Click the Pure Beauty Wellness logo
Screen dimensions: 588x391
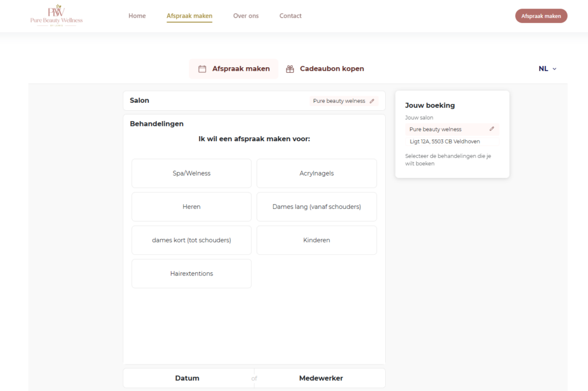[x=56, y=16]
